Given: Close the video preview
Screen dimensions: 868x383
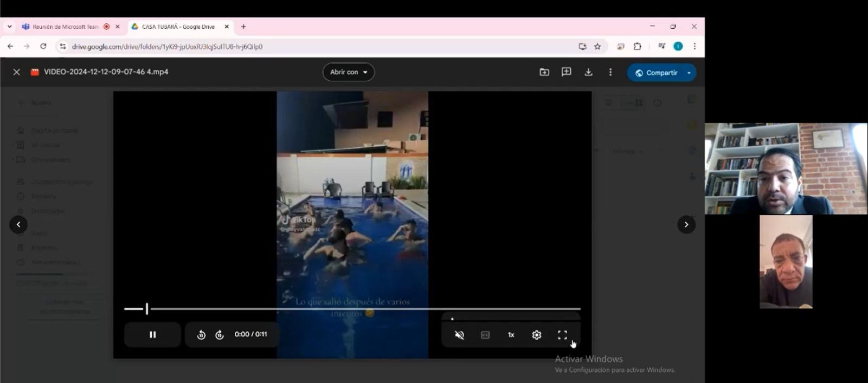Looking at the screenshot, I should pos(17,72).
